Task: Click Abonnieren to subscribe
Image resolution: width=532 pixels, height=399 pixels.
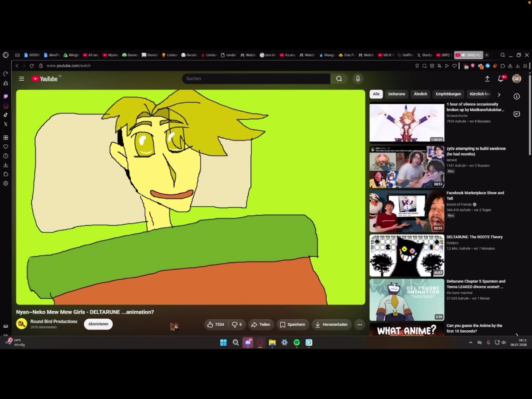Action: [x=98, y=324]
